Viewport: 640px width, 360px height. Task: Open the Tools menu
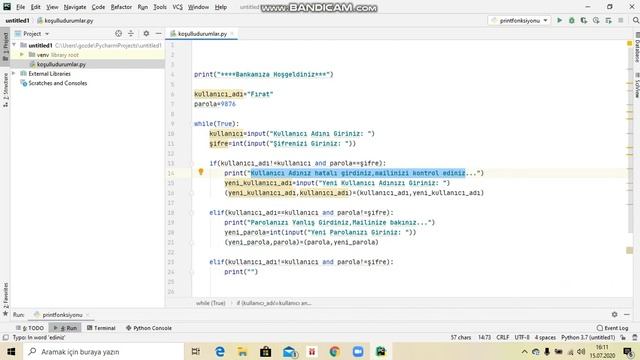[x=160, y=7]
